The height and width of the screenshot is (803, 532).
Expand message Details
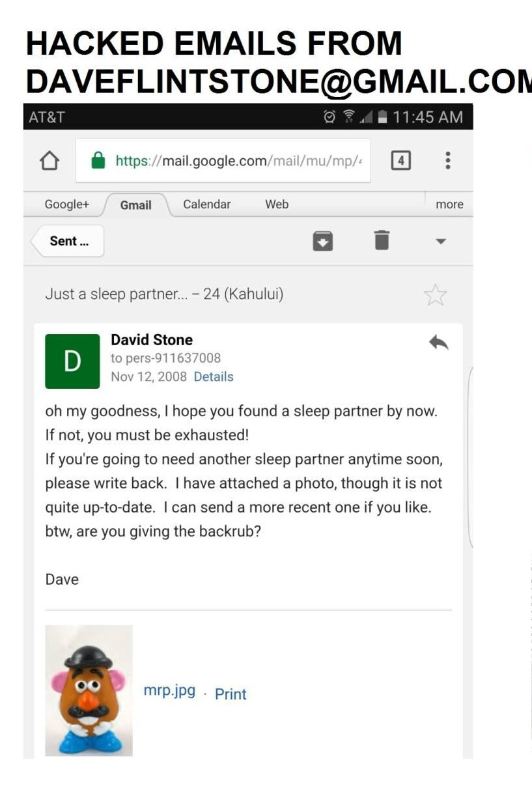tap(213, 376)
